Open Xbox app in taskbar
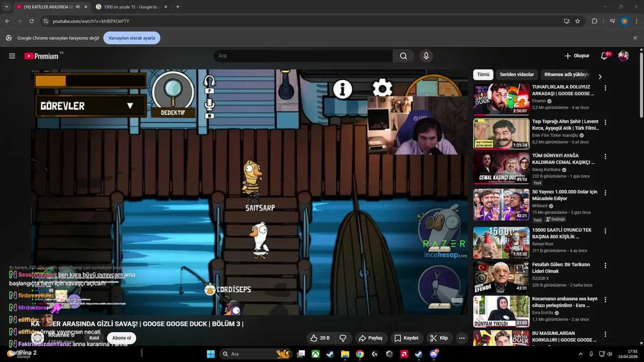Image resolution: width=644 pixels, height=362 pixels. tap(315, 354)
